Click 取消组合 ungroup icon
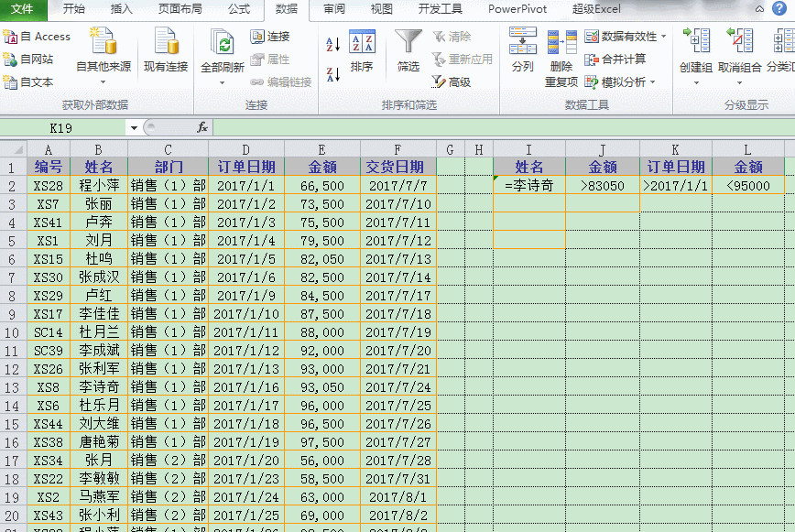795x532 pixels. point(739,41)
